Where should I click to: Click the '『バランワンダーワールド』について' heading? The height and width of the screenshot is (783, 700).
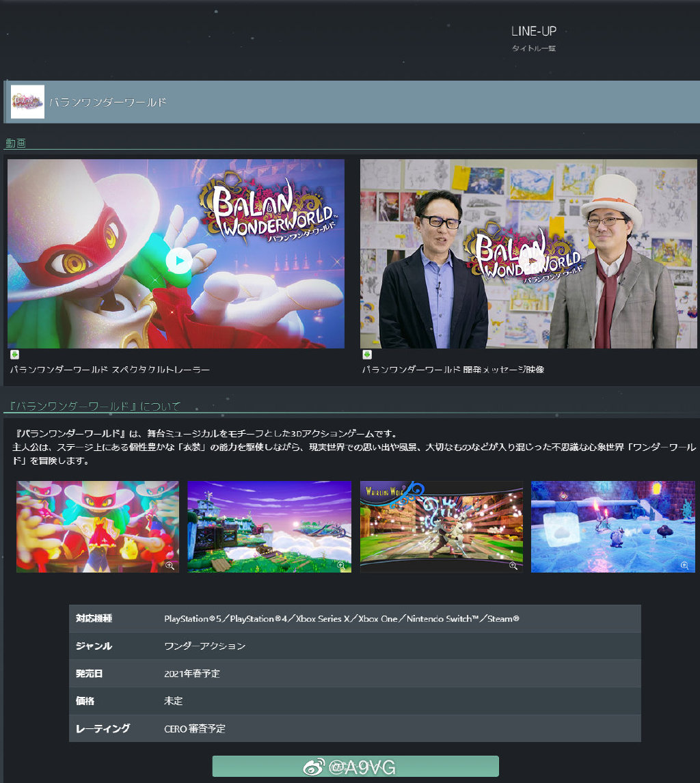pos(95,406)
